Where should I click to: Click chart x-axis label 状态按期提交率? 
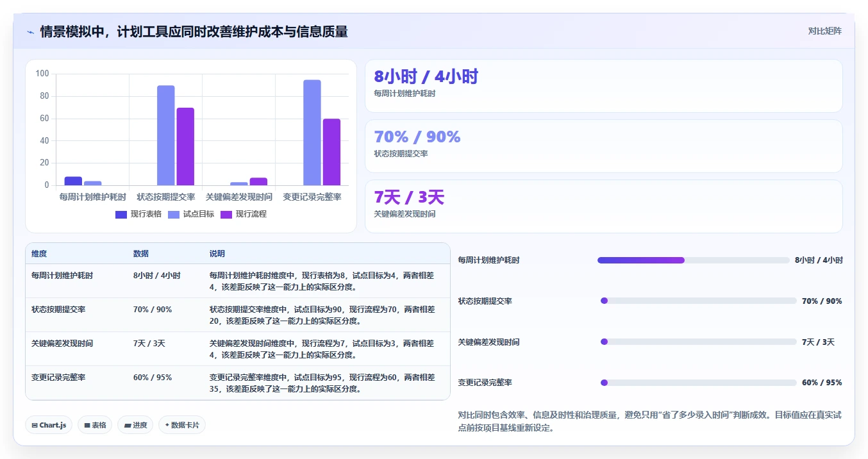point(166,197)
